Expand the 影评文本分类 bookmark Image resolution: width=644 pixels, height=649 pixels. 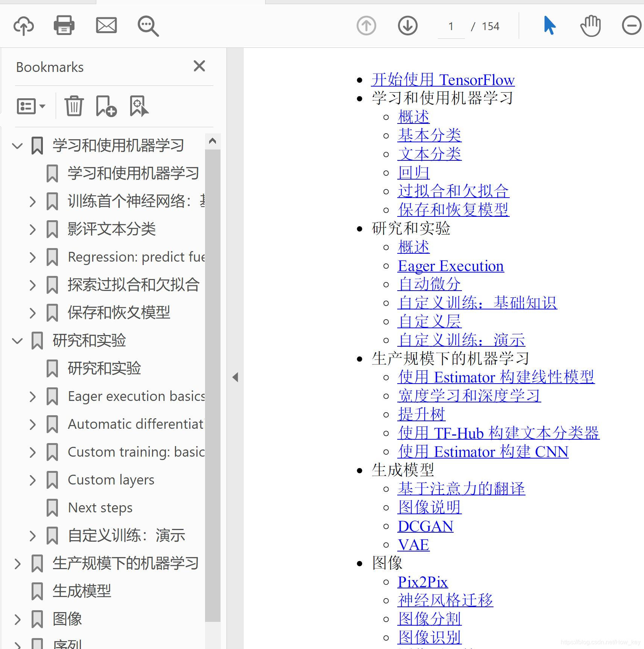(33, 229)
